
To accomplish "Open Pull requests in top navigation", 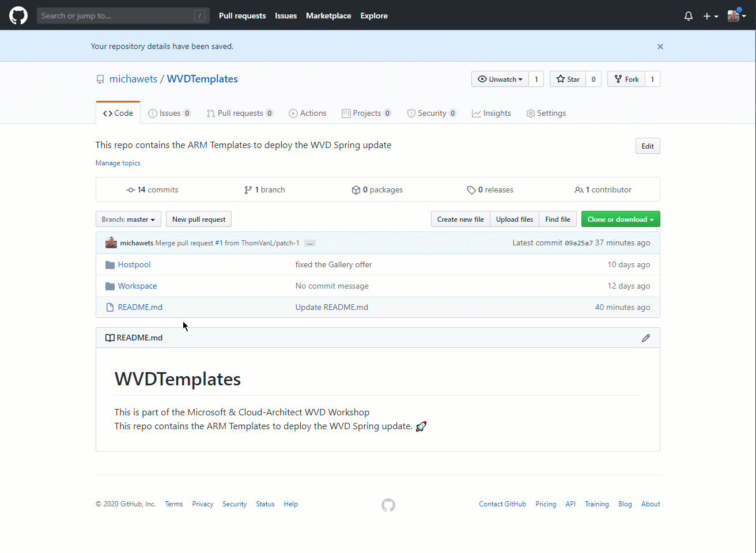I will [x=242, y=16].
